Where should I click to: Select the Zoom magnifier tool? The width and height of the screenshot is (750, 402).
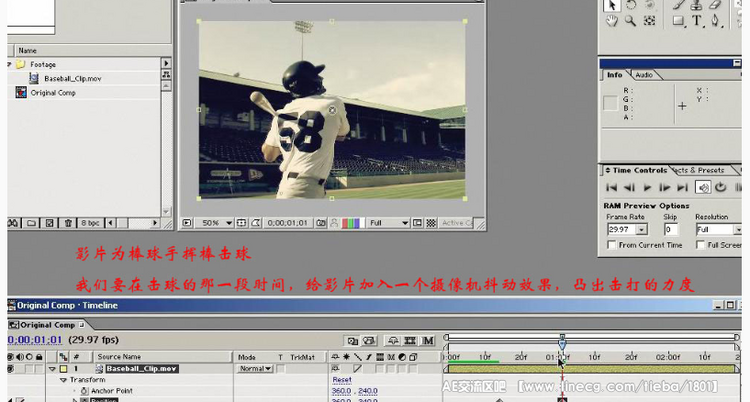pyautogui.click(x=630, y=21)
